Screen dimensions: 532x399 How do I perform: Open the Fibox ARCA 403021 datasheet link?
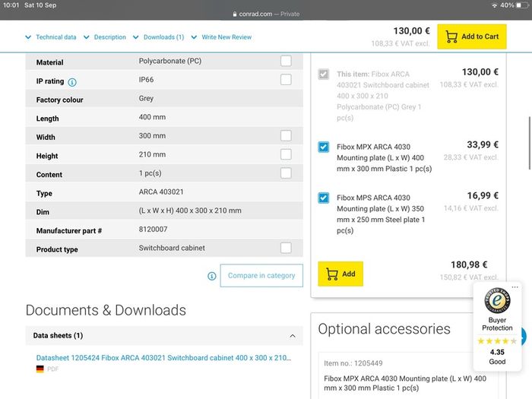pos(163,358)
